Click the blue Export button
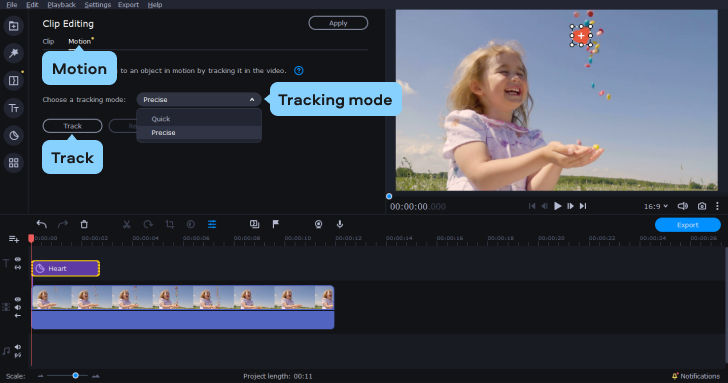 (688, 225)
